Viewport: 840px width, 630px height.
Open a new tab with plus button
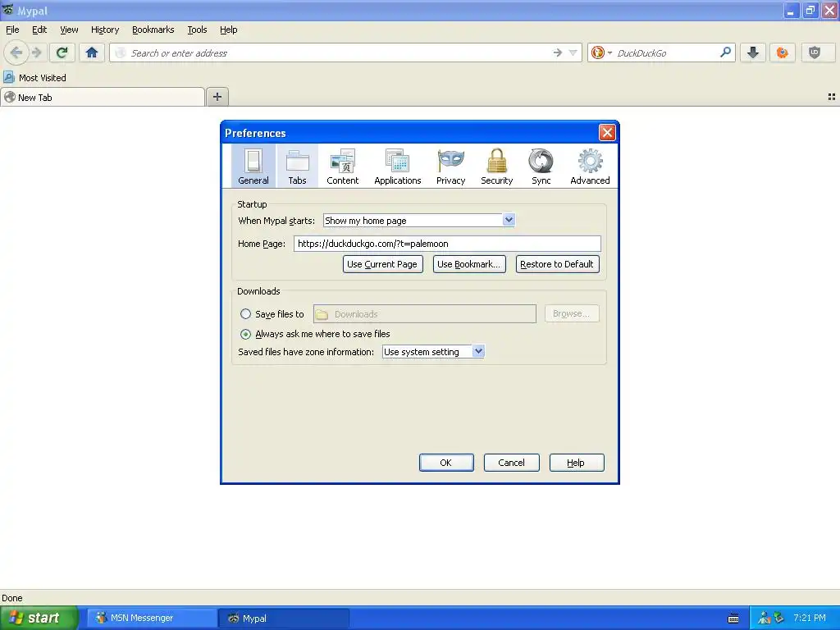[217, 97]
